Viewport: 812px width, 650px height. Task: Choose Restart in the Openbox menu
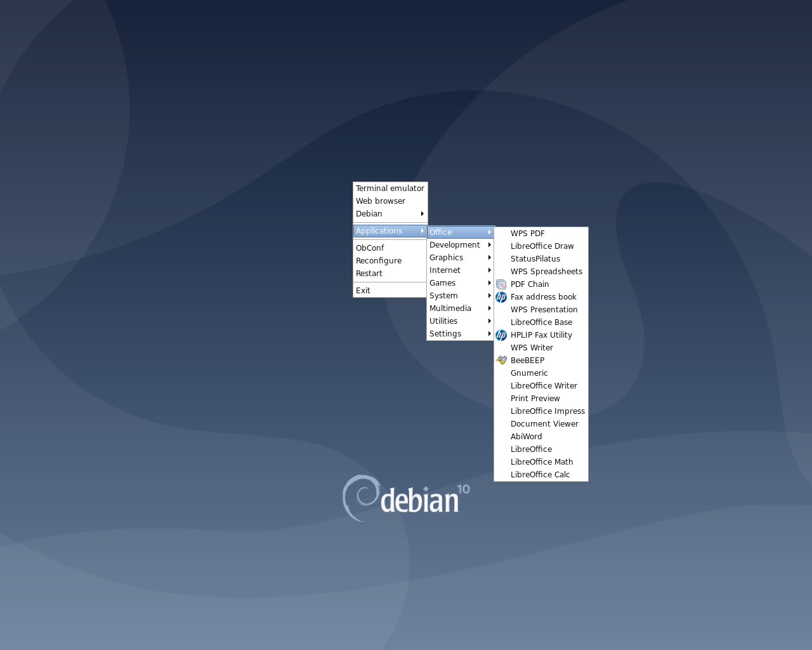390,274
